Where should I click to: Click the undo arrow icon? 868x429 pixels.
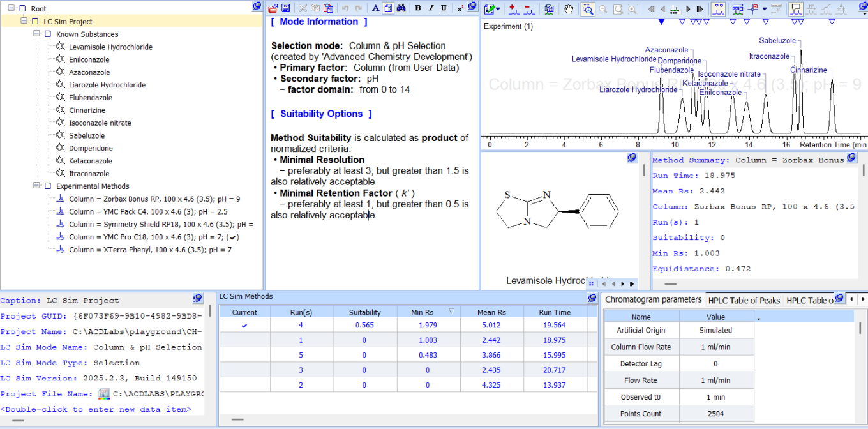coord(345,8)
